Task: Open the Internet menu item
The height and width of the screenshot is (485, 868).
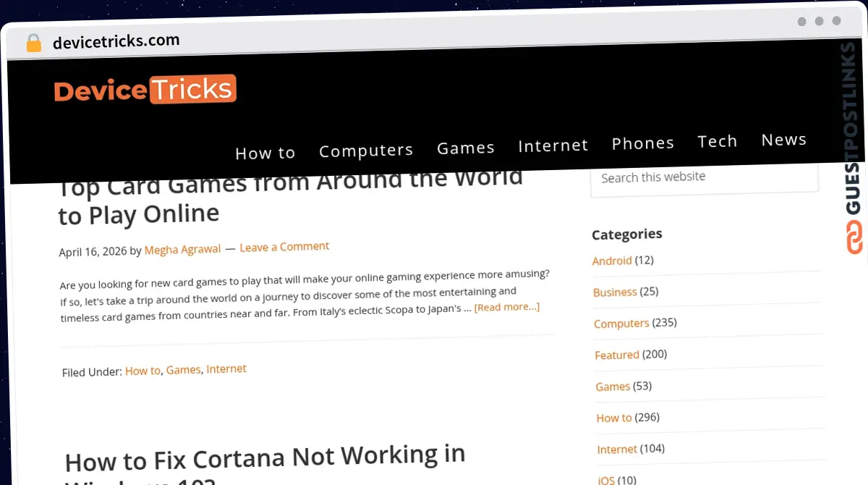Action: (553, 145)
